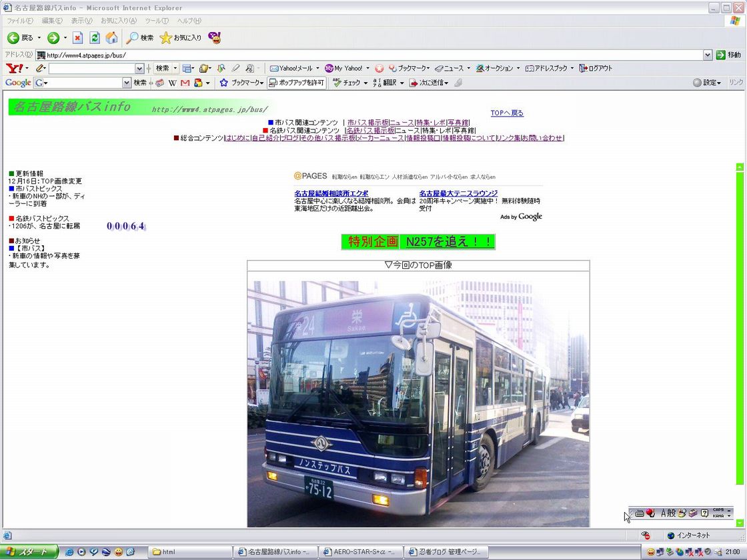747x560 pixels.
Task: Open the Forward button history arrow
Action: pos(65,37)
